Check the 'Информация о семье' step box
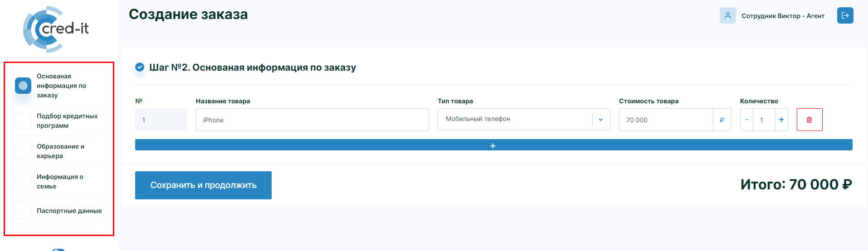 tap(23, 181)
